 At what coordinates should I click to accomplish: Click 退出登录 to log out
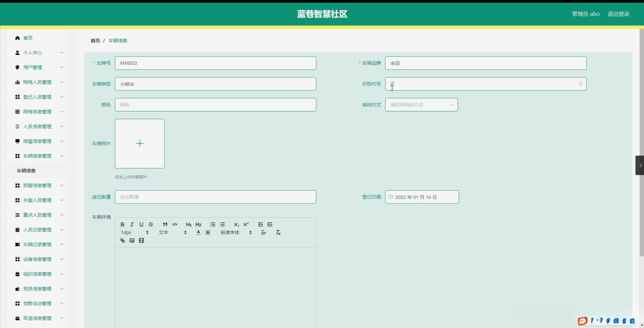[618, 14]
